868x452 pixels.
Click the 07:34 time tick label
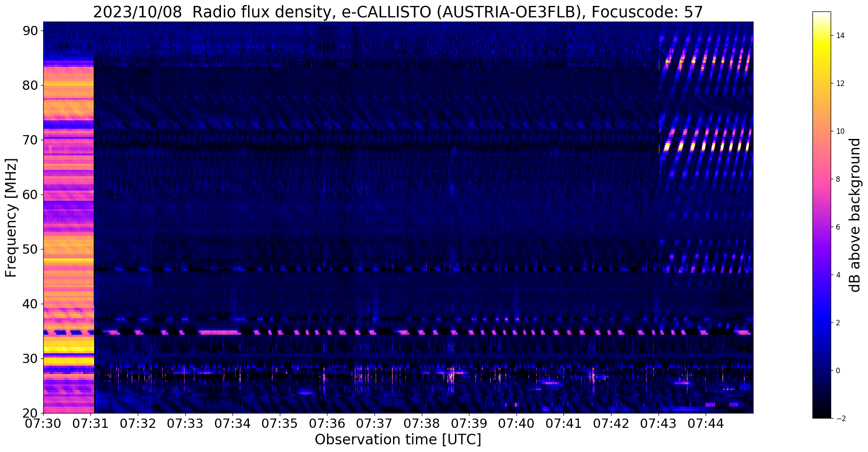coord(232,423)
